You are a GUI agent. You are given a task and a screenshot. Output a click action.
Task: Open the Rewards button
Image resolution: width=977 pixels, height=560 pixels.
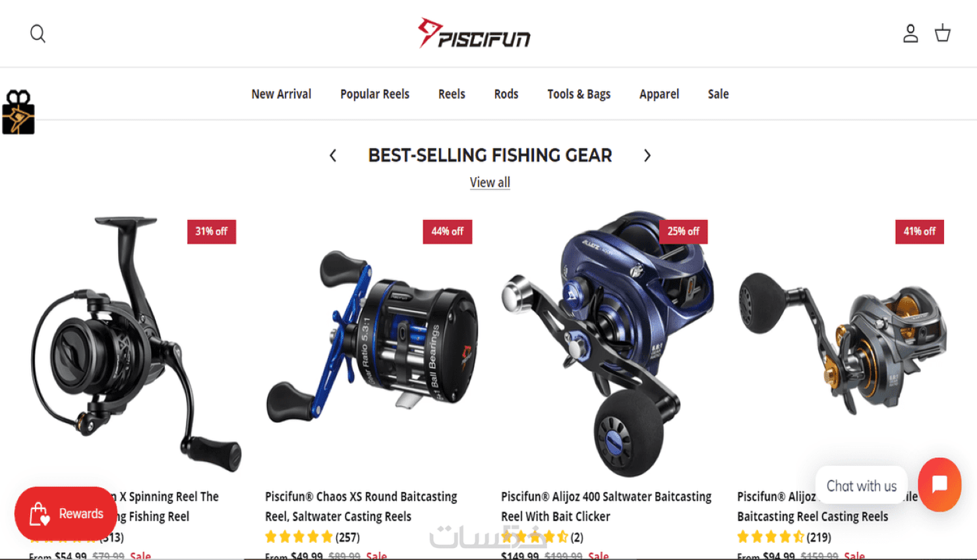point(65,514)
